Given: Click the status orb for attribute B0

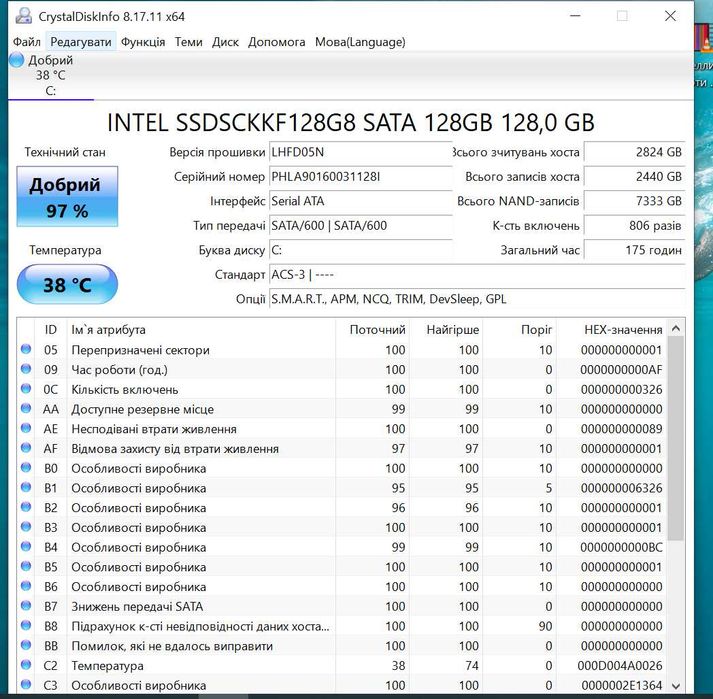Looking at the screenshot, I should [26, 467].
